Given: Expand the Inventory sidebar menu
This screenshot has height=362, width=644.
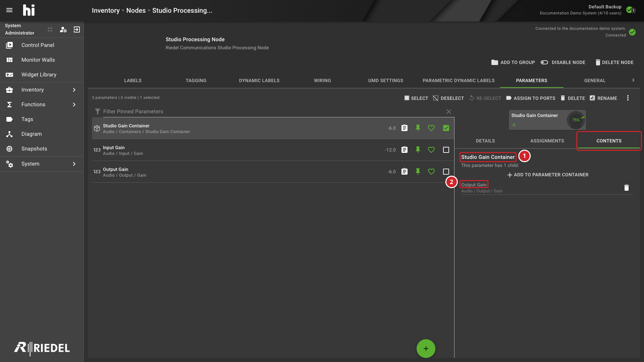Looking at the screenshot, I should click(42, 90).
